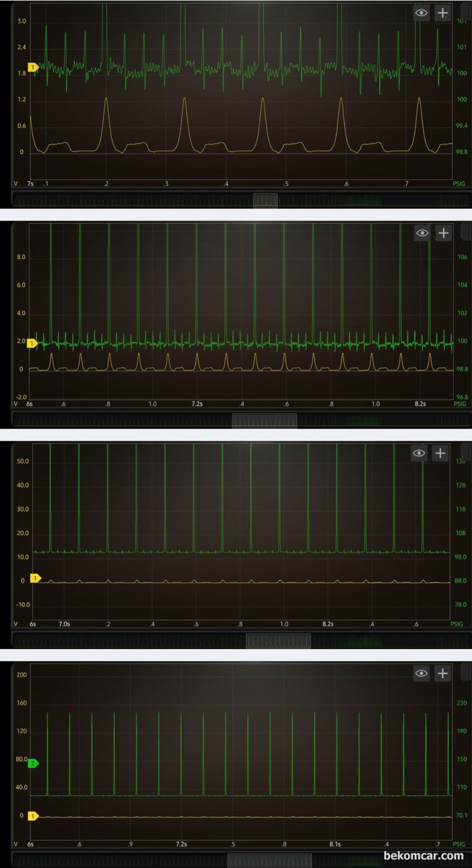The height and width of the screenshot is (868, 472).
Task: Select yellow channel 1 marker in bottom panel
Action: coord(33,816)
